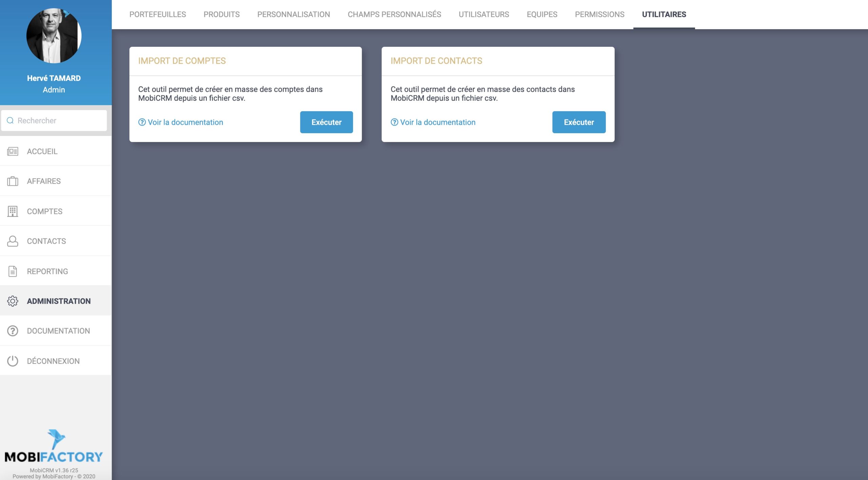Execute the Import de Comptes tool

pos(326,122)
